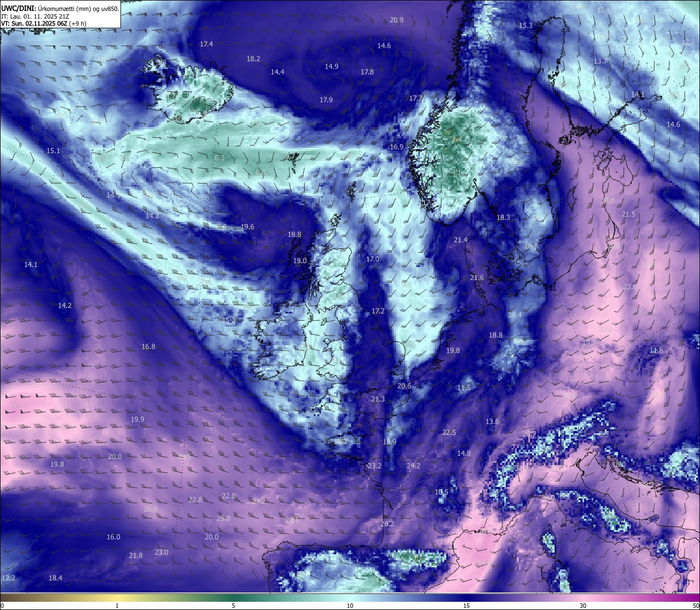Click the 17.2 value east of England
The height and width of the screenshot is (610, 700).
(x=378, y=311)
